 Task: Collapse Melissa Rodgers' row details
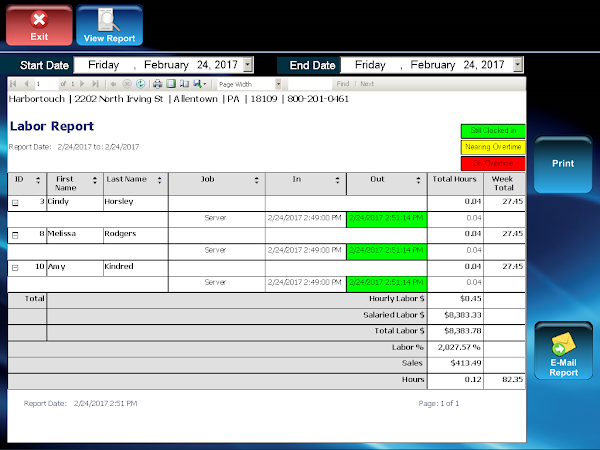click(x=15, y=235)
